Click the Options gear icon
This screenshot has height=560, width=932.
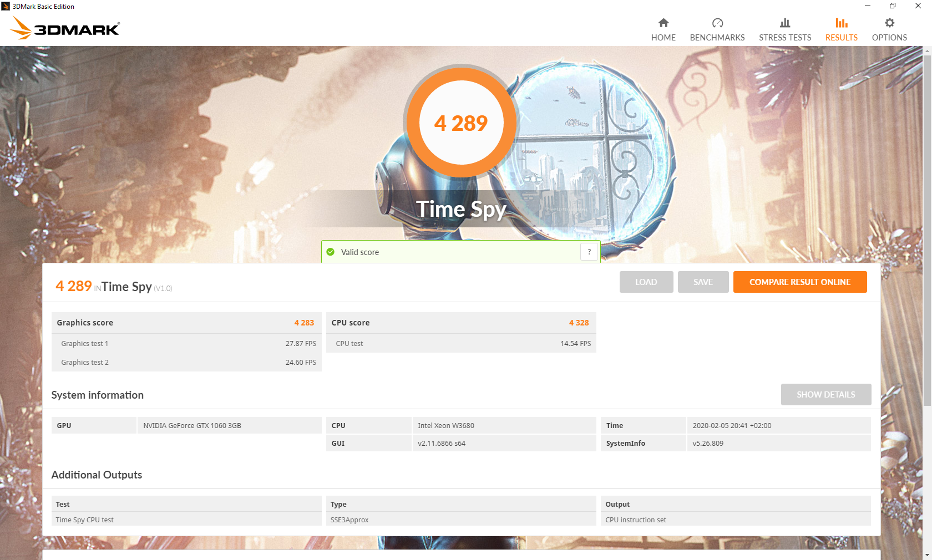pyautogui.click(x=889, y=23)
